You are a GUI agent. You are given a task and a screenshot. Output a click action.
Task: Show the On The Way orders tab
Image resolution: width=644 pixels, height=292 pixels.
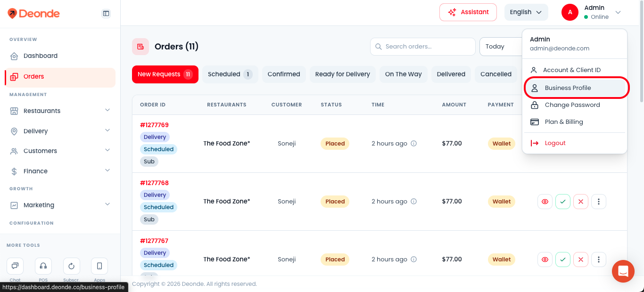point(404,74)
